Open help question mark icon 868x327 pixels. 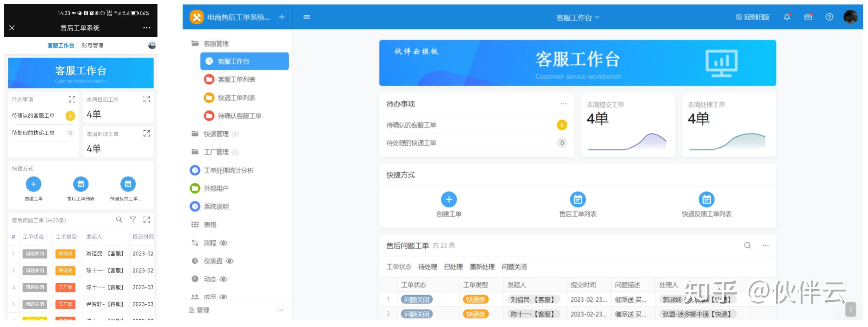coord(829,17)
